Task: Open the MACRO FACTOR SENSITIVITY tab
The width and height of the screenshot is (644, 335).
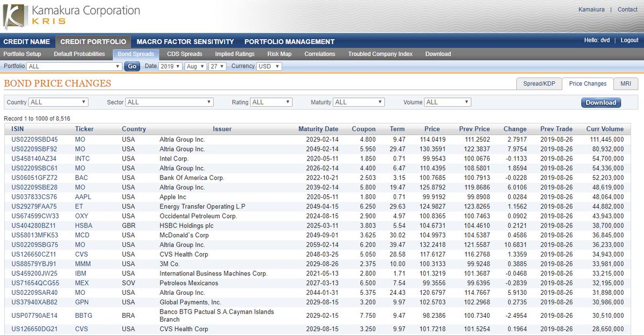Action: coord(185,41)
